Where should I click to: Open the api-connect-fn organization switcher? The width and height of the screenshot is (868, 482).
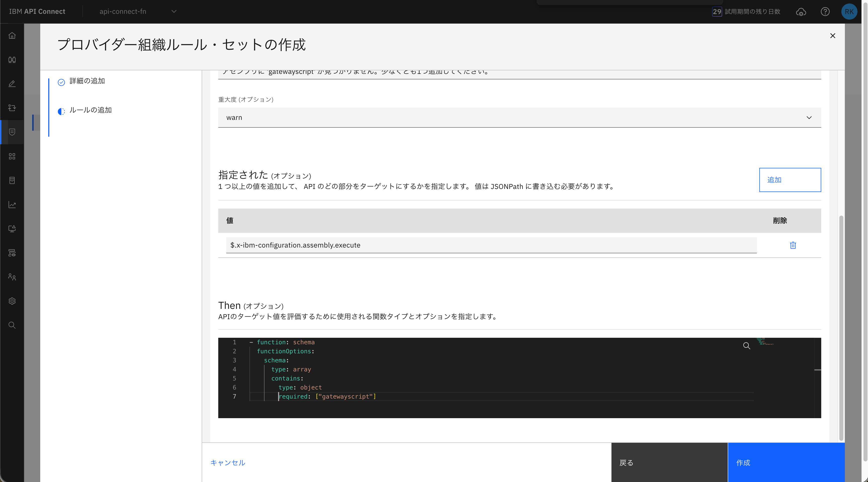pyautogui.click(x=138, y=12)
